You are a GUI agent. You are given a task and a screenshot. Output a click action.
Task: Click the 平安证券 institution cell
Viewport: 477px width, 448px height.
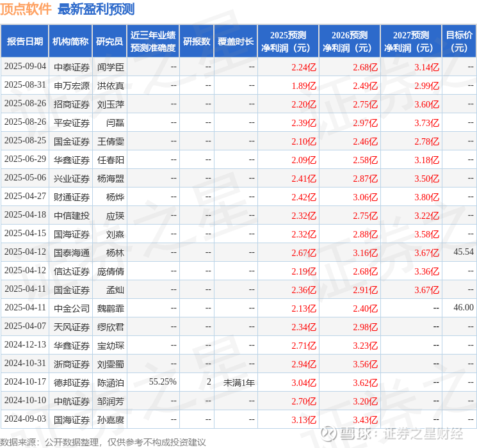tap(72, 123)
